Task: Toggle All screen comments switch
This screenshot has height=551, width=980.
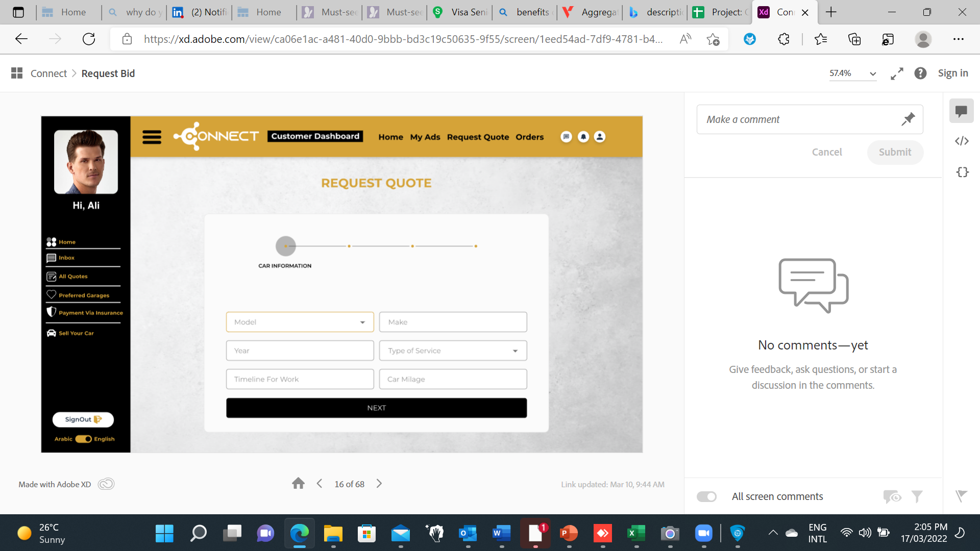Action: click(706, 496)
